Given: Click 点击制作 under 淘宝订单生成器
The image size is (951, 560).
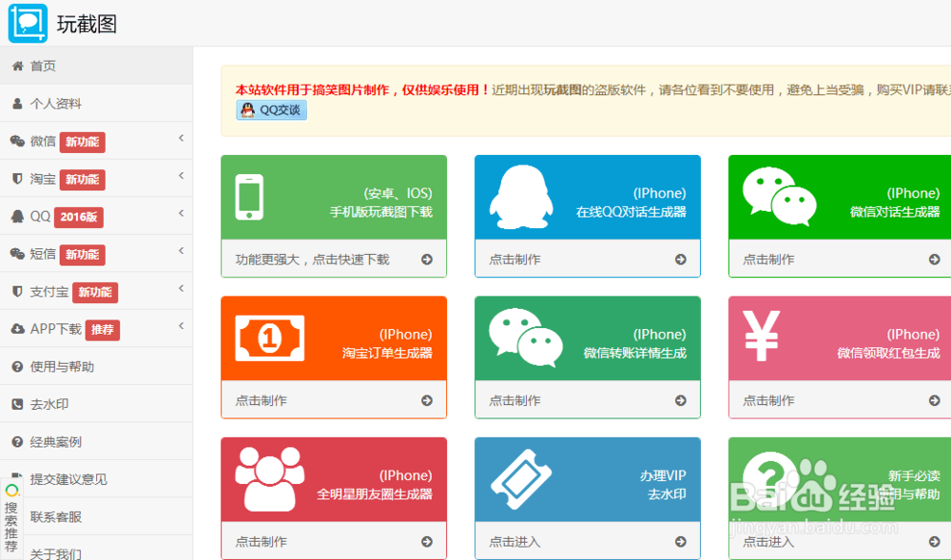Looking at the screenshot, I should (262, 400).
